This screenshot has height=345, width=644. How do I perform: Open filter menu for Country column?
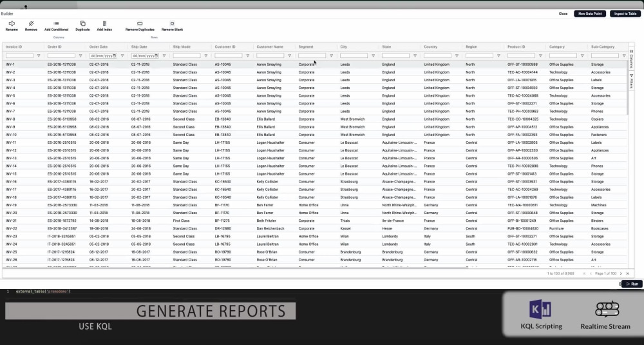pyautogui.click(x=457, y=55)
